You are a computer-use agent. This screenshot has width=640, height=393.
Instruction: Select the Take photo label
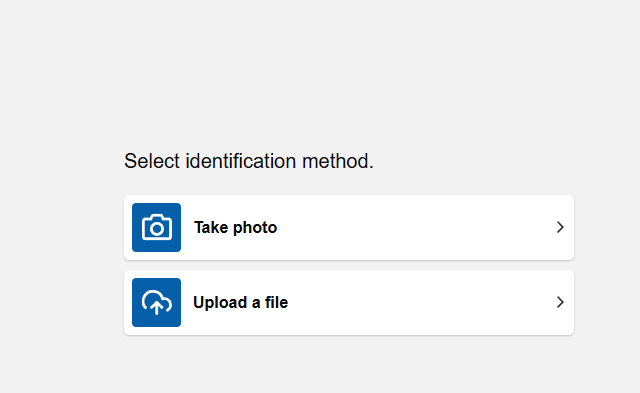click(x=236, y=228)
